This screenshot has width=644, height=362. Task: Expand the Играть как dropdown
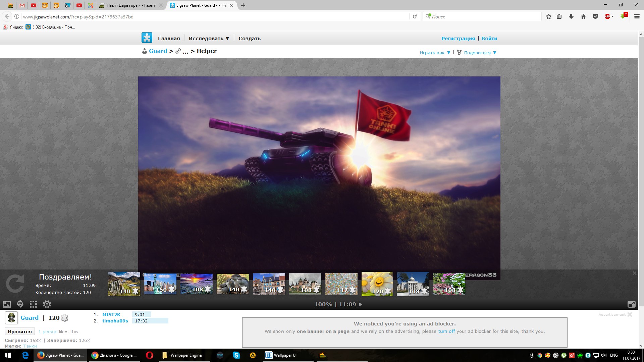coord(435,53)
